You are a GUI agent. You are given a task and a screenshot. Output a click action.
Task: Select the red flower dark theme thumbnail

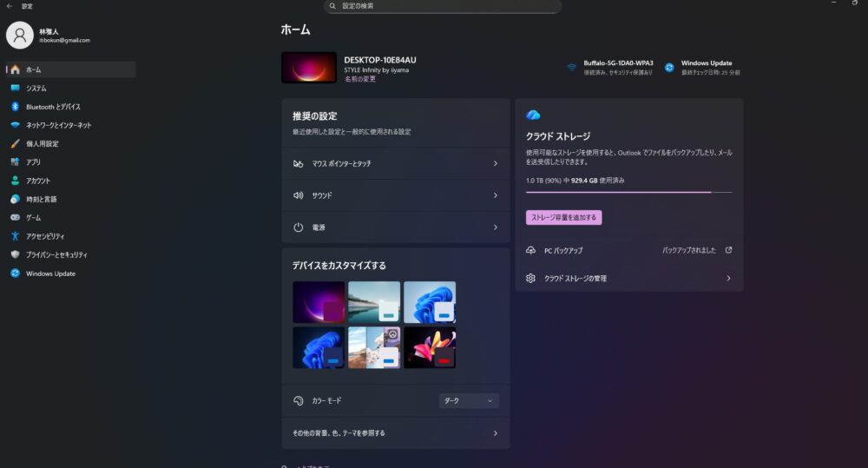pos(429,347)
